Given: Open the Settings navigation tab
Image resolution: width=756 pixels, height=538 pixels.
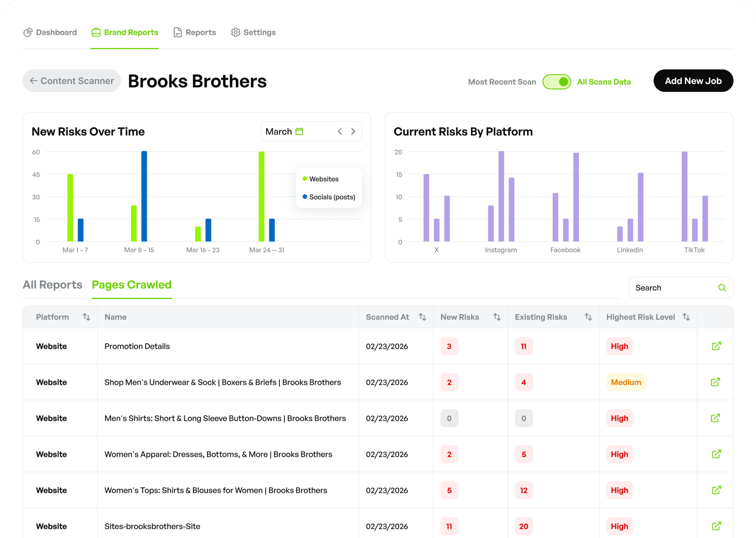Looking at the screenshot, I should [253, 33].
